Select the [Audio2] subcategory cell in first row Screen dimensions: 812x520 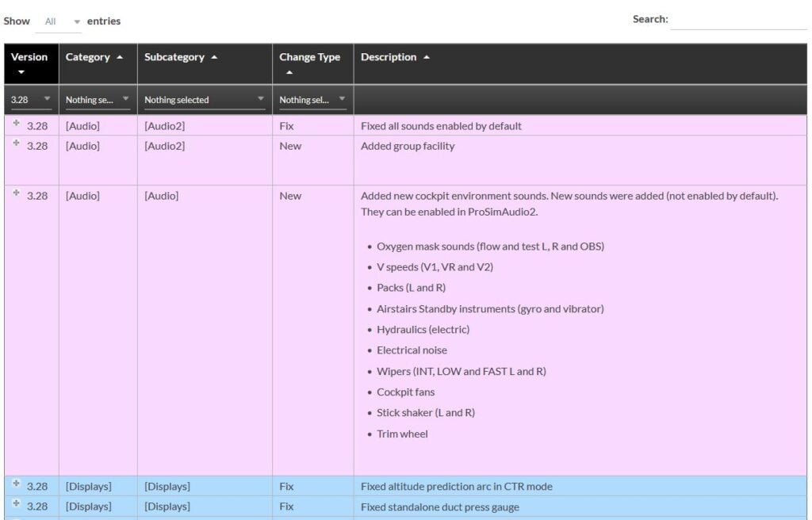[164, 126]
